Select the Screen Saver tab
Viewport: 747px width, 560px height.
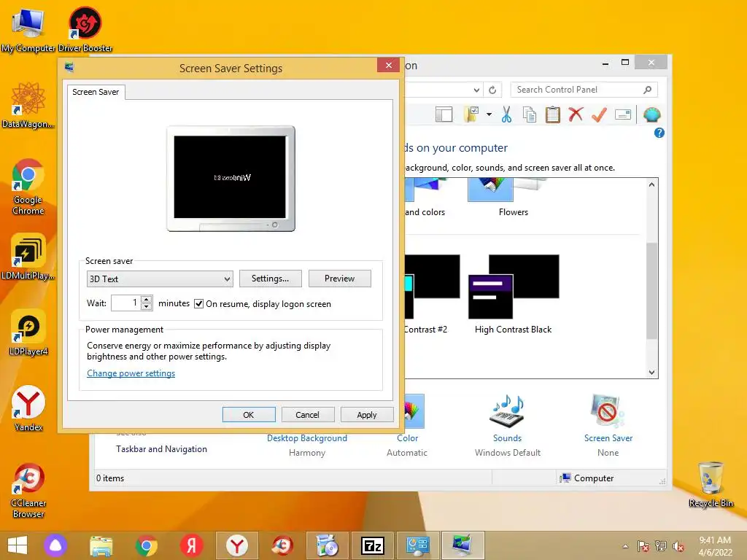point(96,92)
